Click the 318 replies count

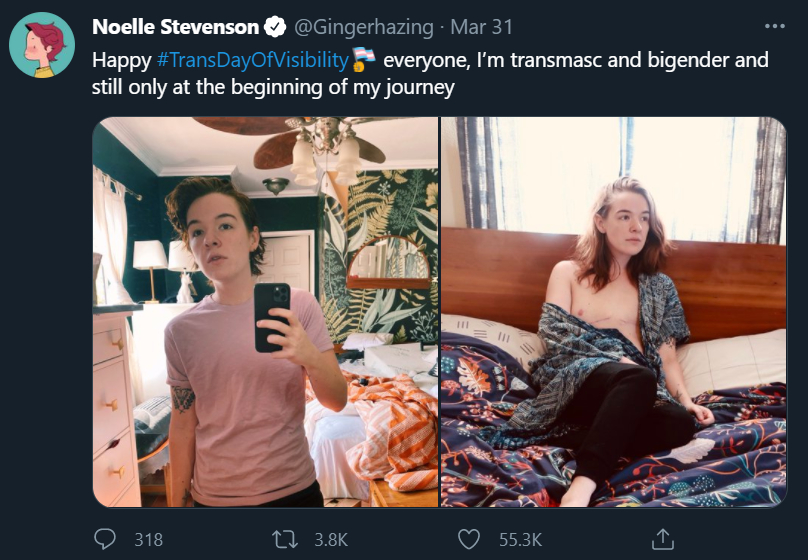148,539
